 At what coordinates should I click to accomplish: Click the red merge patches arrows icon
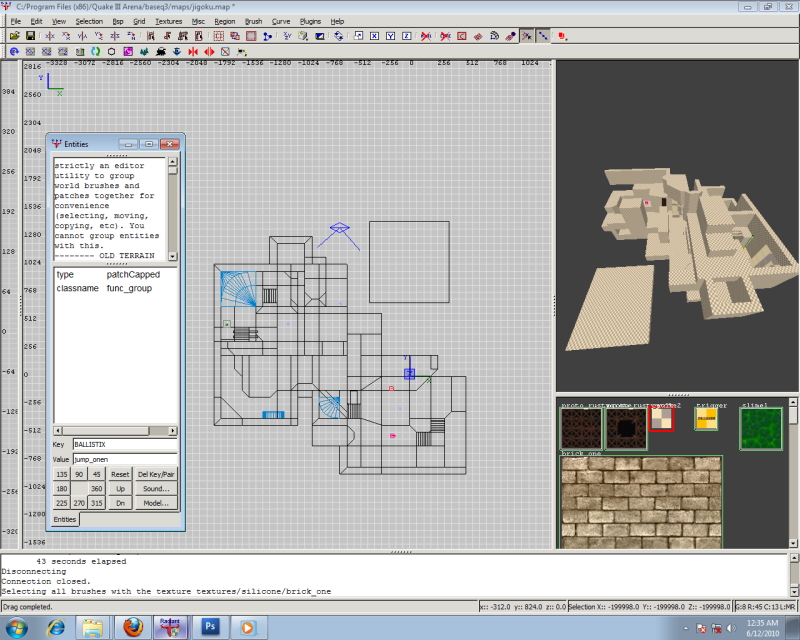(193, 52)
